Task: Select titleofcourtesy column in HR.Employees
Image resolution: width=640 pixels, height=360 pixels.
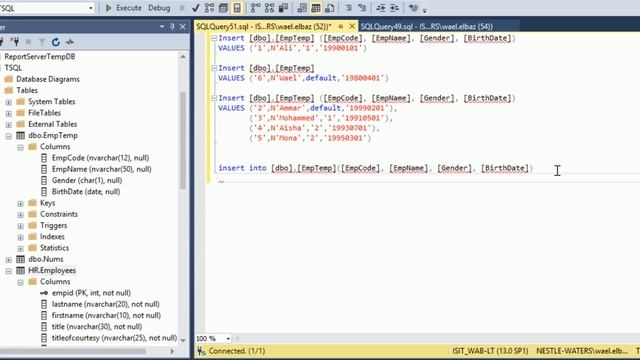Action: pyautogui.click(x=114, y=338)
